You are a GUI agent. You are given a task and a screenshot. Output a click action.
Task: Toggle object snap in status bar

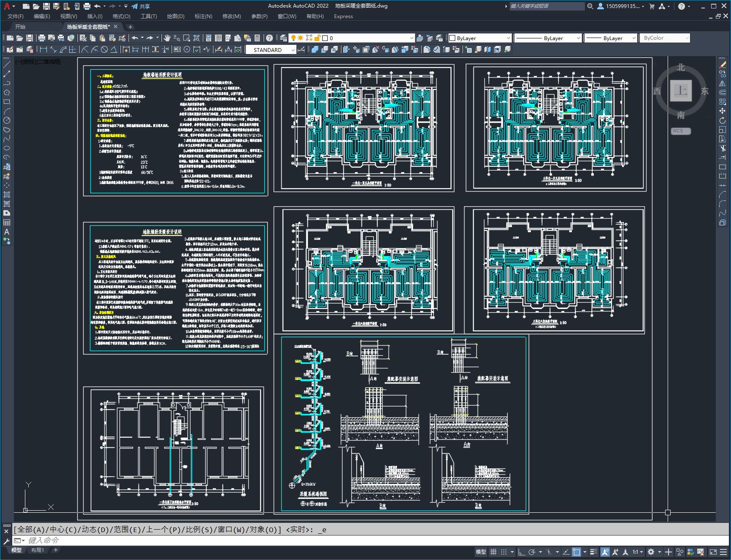click(576, 552)
